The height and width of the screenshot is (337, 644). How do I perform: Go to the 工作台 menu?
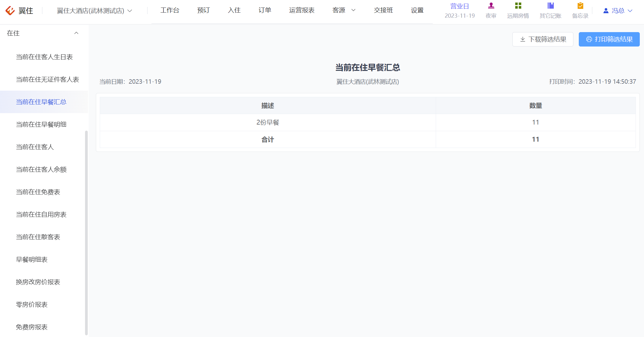coord(170,10)
